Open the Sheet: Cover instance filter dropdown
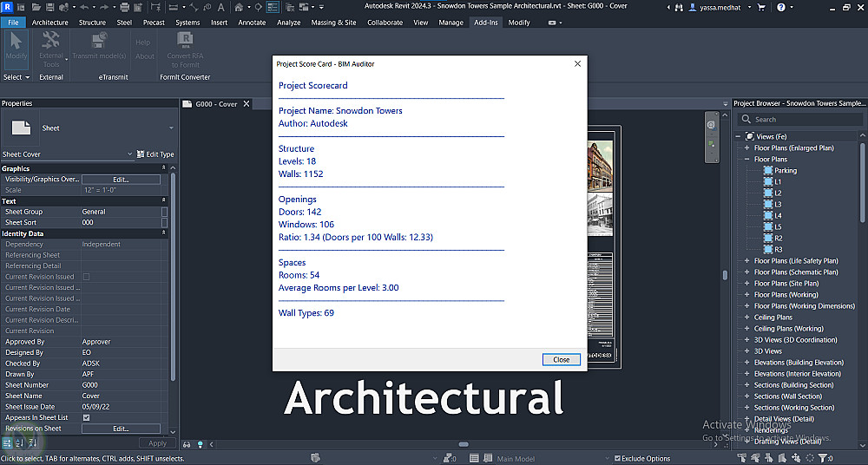 pos(130,154)
